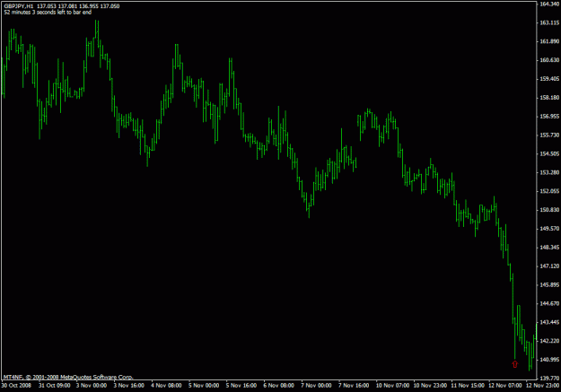Select the 152.055 price label
Image resolution: width=561 pixels, height=392 pixels.
point(549,191)
